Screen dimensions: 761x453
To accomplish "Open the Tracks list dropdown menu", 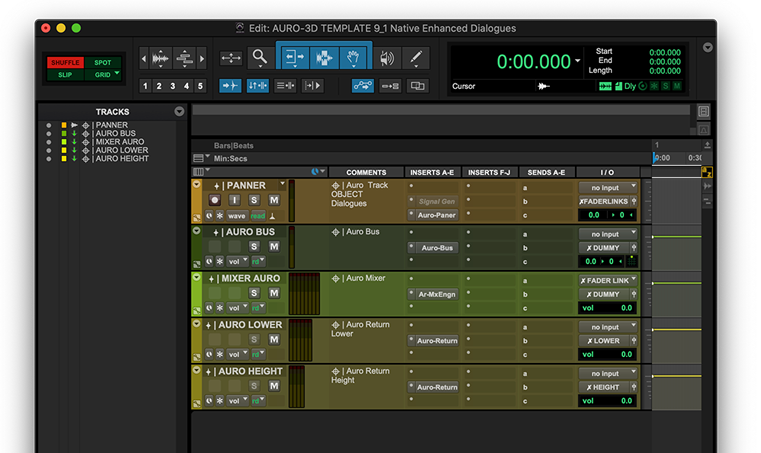I will (x=179, y=112).
